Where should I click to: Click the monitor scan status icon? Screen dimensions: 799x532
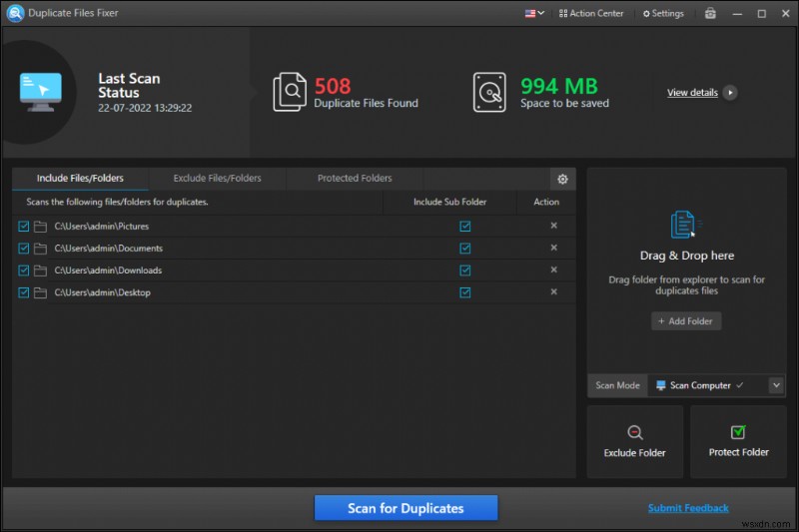coord(41,92)
